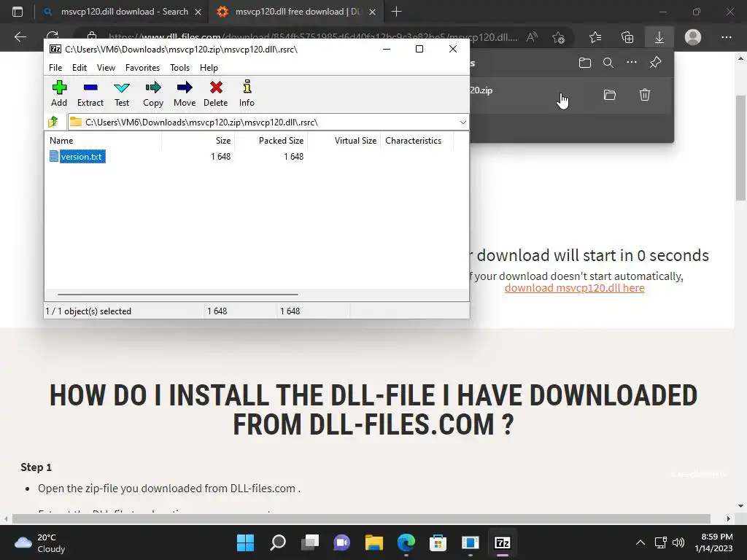This screenshot has width=747, height=560.
Task: Open File Explorer from the taskbar
Action: tap(374, 542)
